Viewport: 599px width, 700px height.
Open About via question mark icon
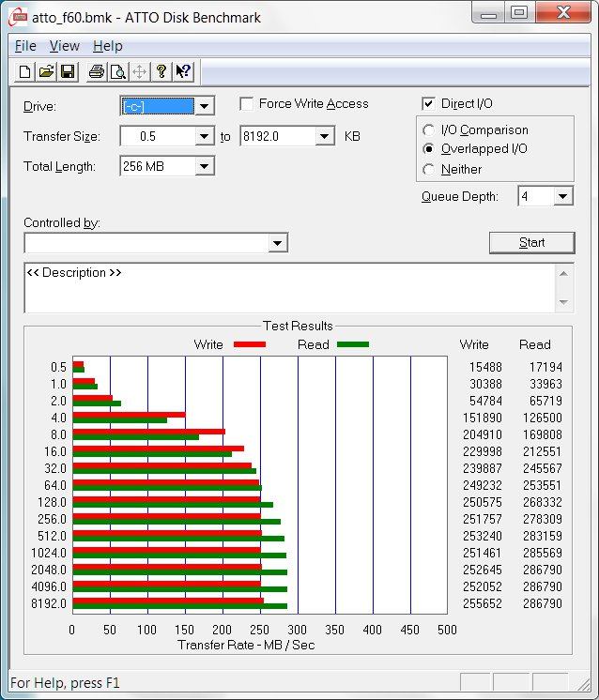(161, 71)
